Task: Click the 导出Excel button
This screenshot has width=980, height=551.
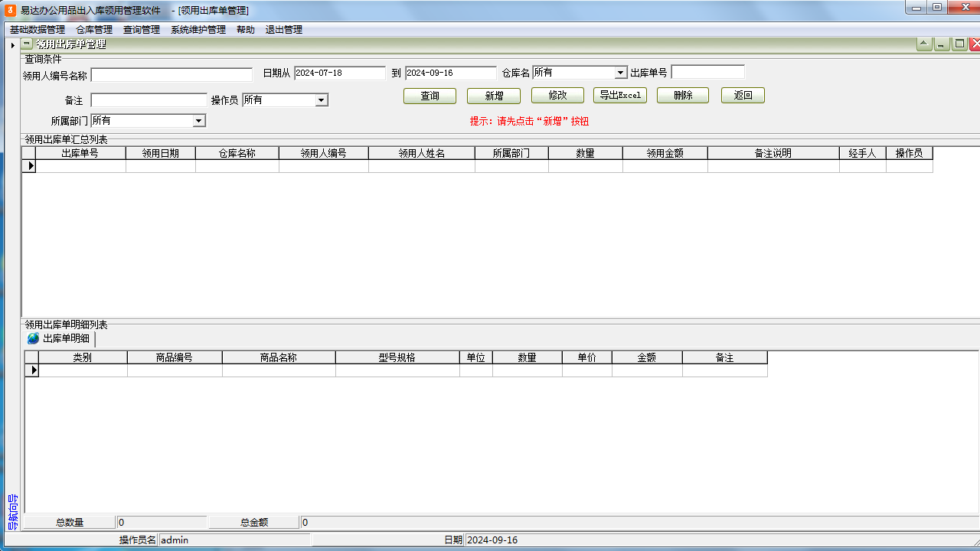Action: (x=620, y=96)
